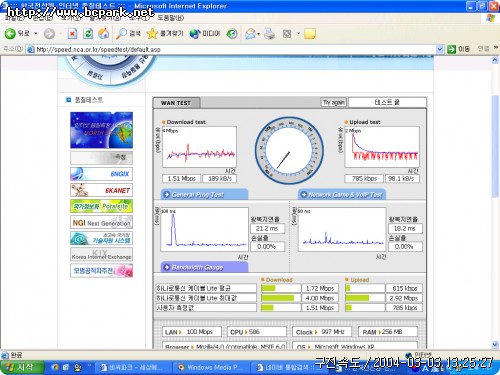Open Favorites star icon
Viewport: 500px width, 375px height.
click(165, 33)
